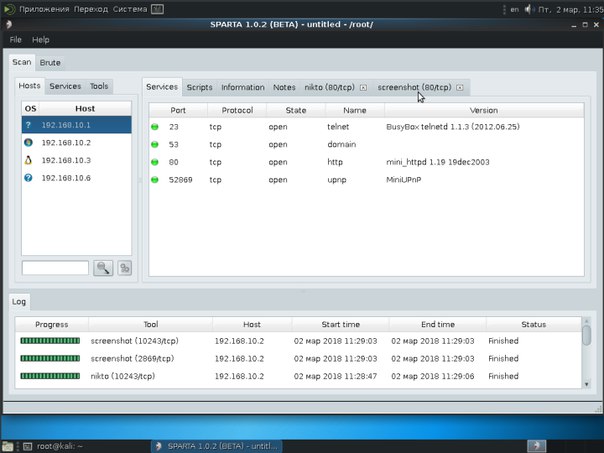Sort services by the Port column header

point(178,110)
